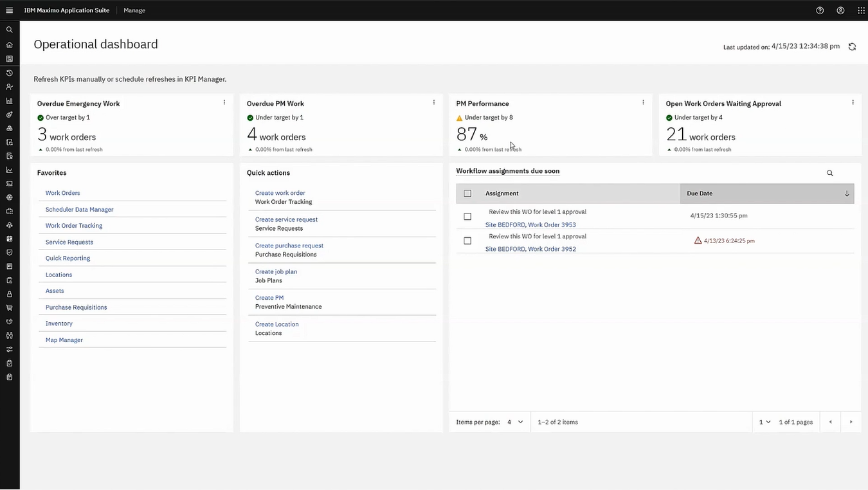
Task: Check the box for Work Order 3952 row
Action: coord(467,241)
